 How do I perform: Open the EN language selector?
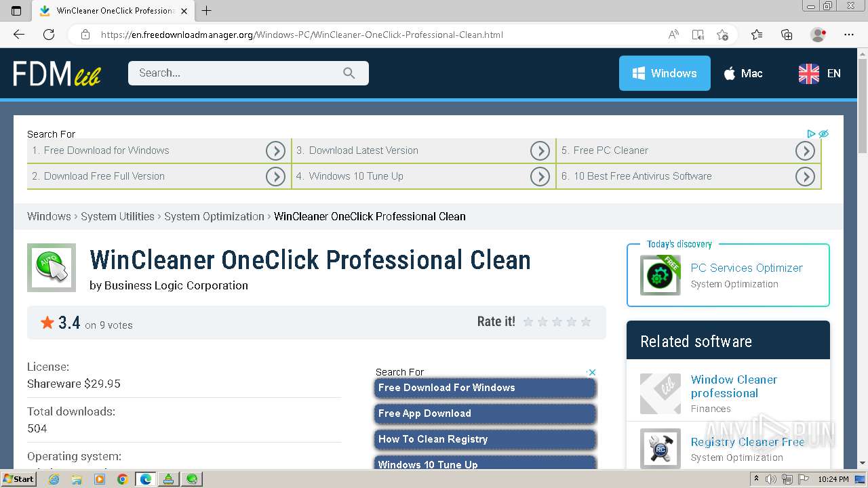pyautogui.click(x=820, y=73)
